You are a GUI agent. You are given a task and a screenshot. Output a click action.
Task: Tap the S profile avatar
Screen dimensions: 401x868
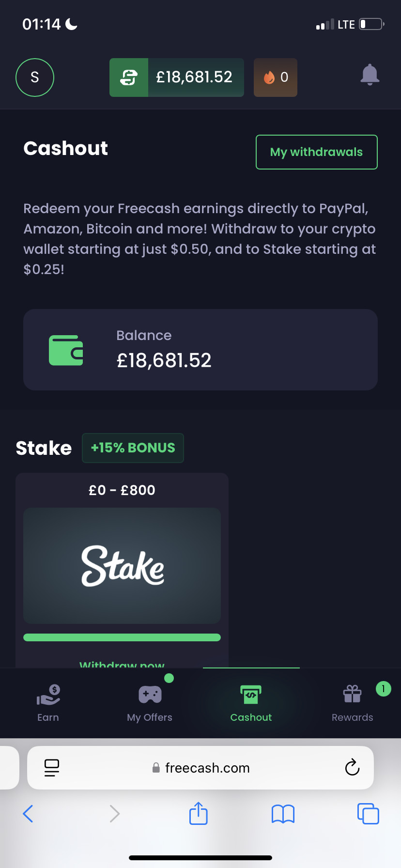(x=35, y=77)
